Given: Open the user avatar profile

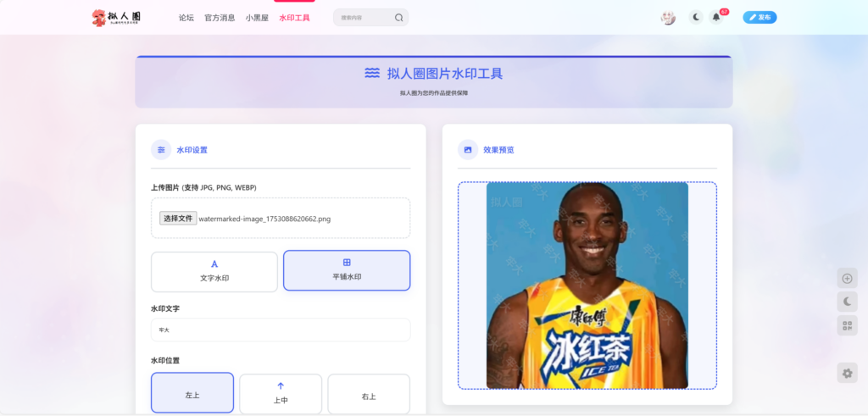Looking at the screenshot, I should point(668,18).
